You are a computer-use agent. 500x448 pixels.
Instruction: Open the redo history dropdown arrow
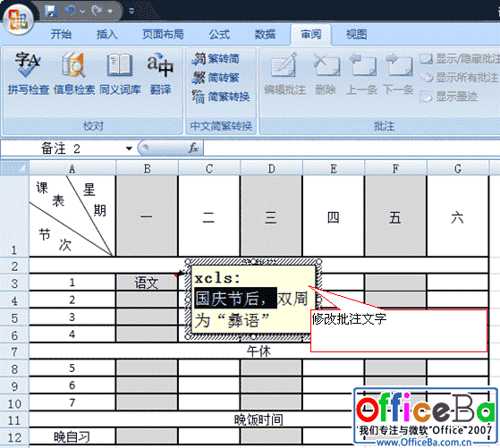tap(110, 12)
